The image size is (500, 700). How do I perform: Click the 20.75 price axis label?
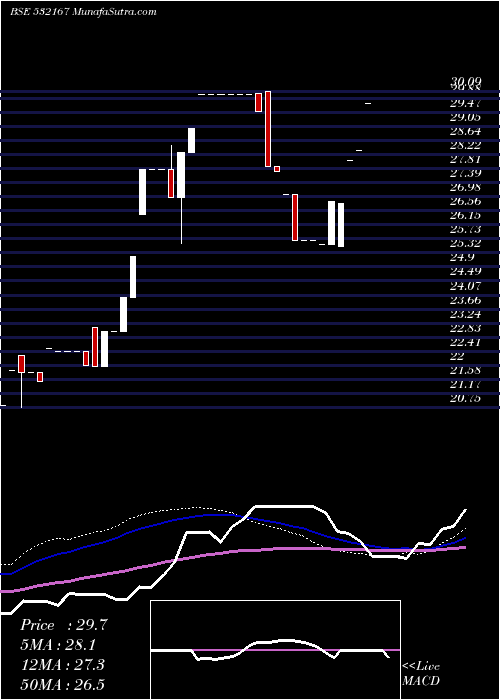[x=466, y=398]
